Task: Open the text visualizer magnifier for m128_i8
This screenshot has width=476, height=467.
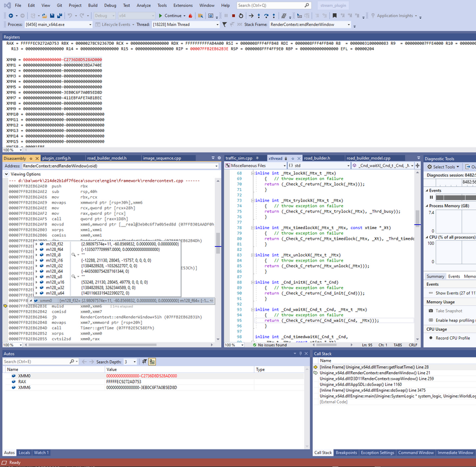Action: coord(74,255)
